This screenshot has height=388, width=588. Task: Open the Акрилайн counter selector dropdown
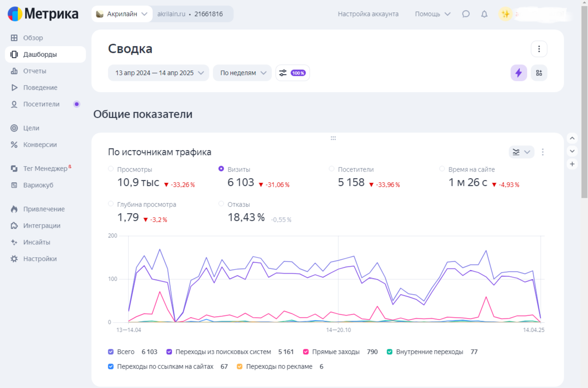[x=122, y=14]
